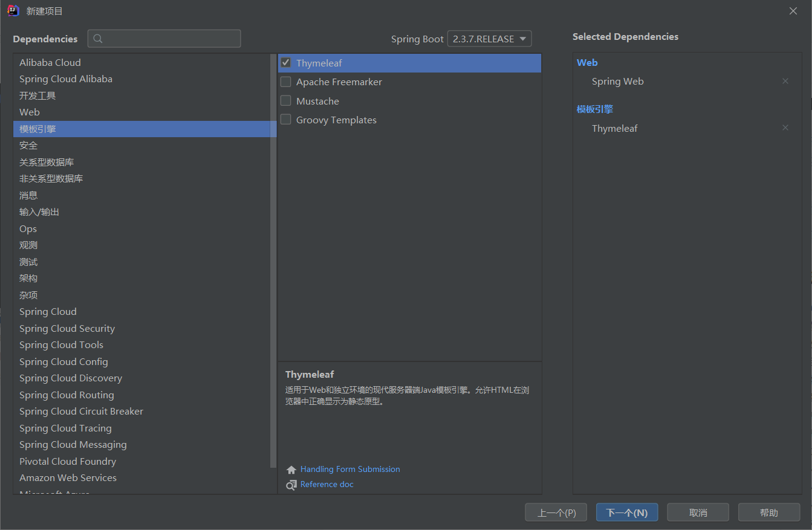Select 非关系型数据库 category

(x=141, y=178)
